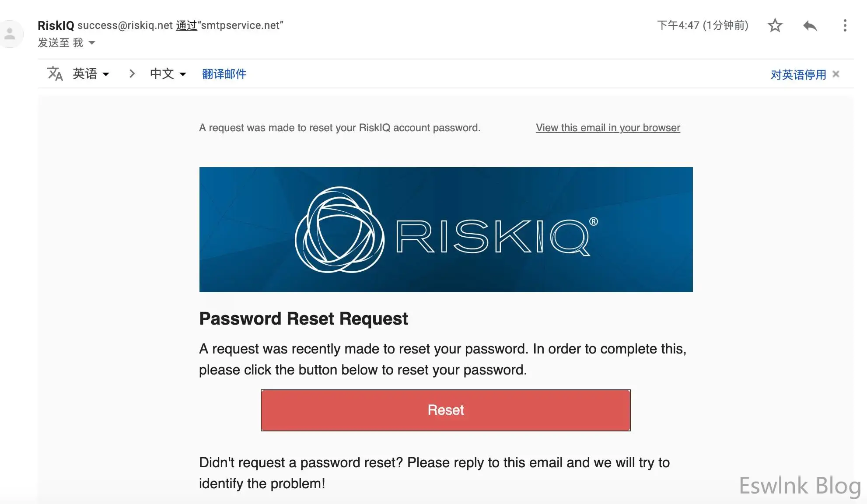
Task: Click the right chevron between languages
Action: tap(132, 73)
